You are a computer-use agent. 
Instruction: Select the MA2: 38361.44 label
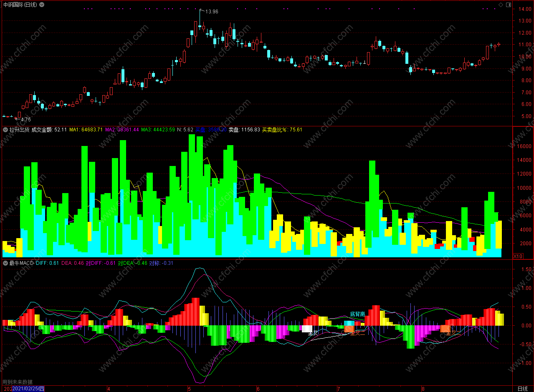[x=122, y=130]
